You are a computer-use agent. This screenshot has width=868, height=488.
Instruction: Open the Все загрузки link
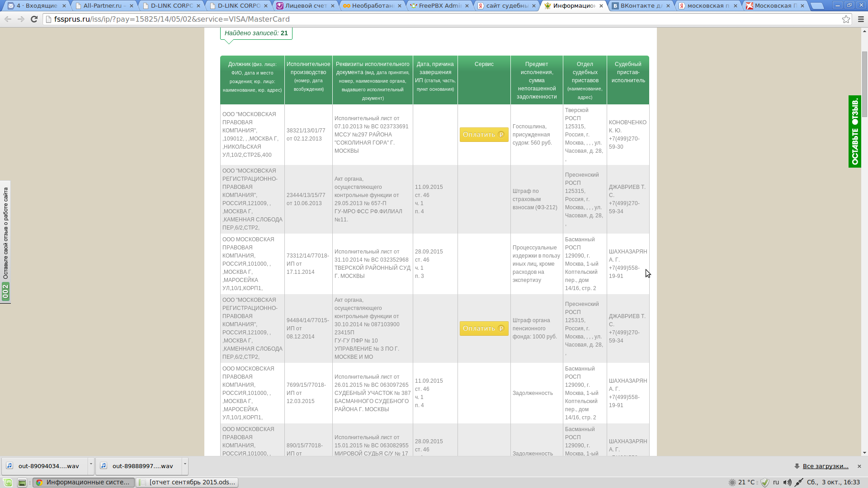pyautogui.click(x=825, y=466)
